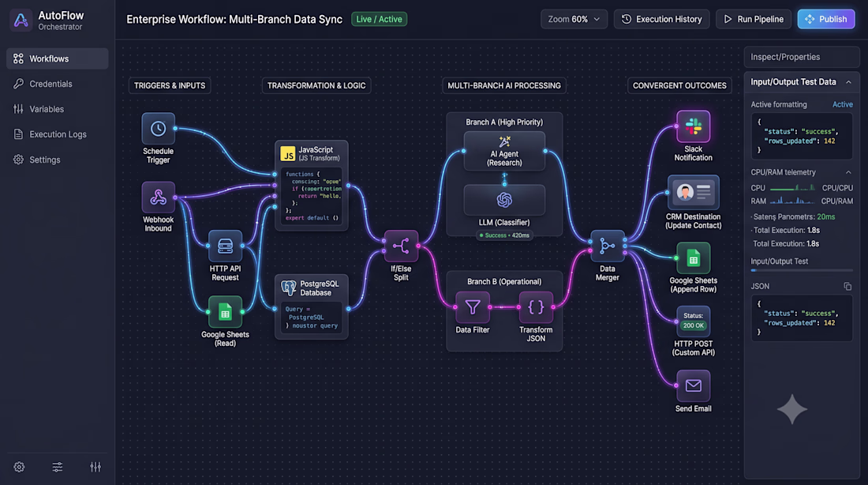Open the bottom-left gear settings icon
The width and height of the screenshot is (868, 485).
(20, 468)
